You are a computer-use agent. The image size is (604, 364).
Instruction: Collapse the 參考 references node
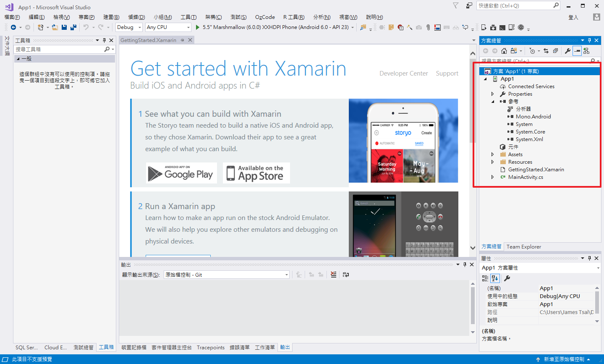click(493, 102)
